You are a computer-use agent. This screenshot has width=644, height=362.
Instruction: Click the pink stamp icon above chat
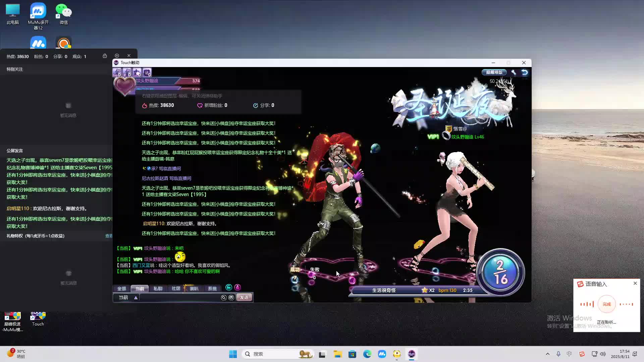pyautogui.click(x=237, y=287)
